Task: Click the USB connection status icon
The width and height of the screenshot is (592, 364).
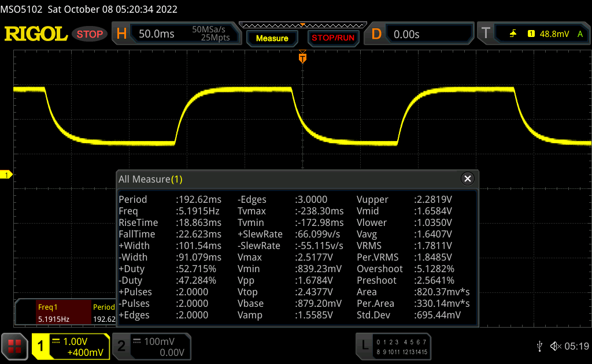Action: pyautogui.click(x=540, y=346)
